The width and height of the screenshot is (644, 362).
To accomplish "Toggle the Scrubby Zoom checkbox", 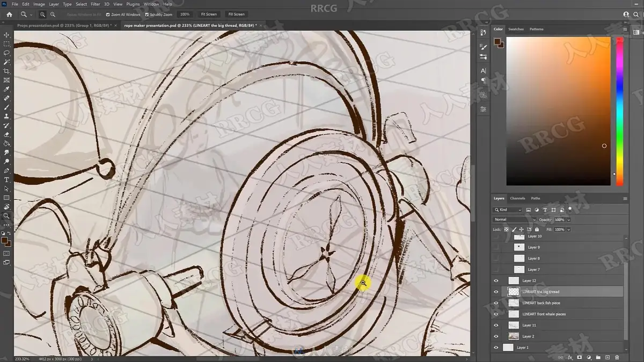I will click(x=147, y=14).
